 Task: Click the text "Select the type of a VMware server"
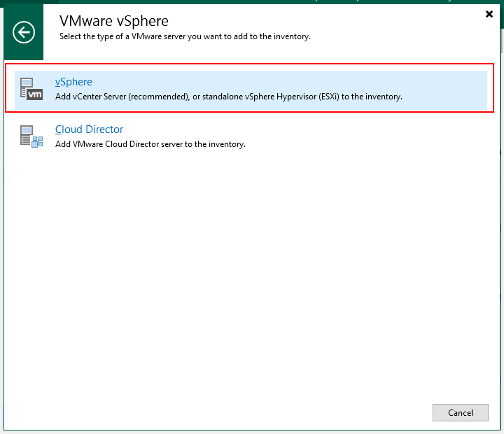click(x=122, y=36)
